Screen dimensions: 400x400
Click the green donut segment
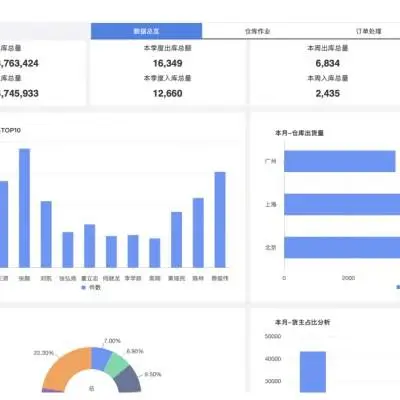(x=116, y=362)
